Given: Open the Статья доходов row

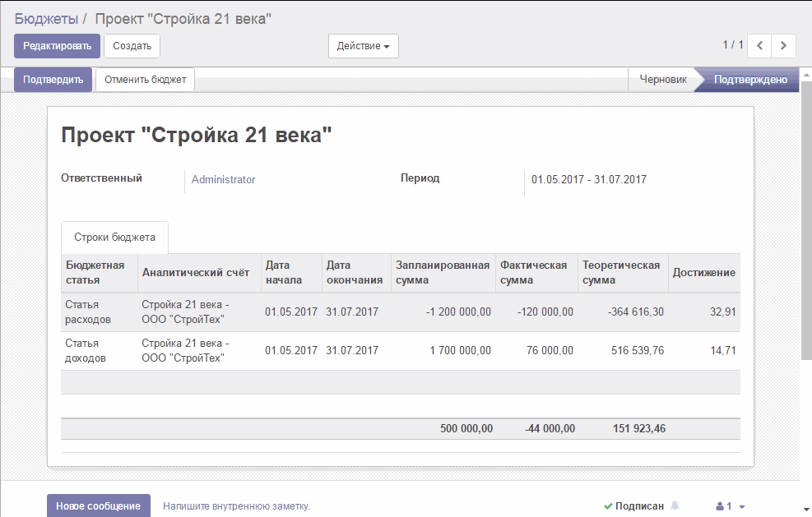Looking at the screenshot, I should pyautogui.click(x=401, y=351).
